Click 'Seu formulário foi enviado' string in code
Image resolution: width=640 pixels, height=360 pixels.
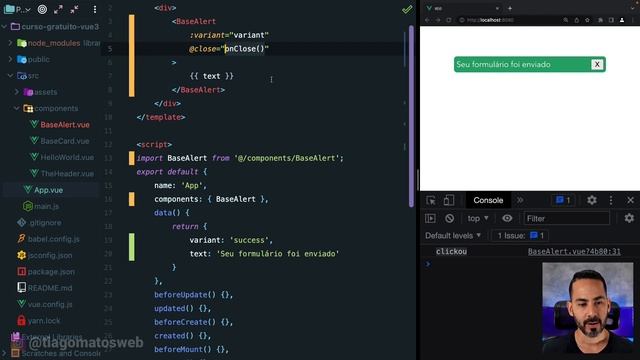(x=278, y=253)
